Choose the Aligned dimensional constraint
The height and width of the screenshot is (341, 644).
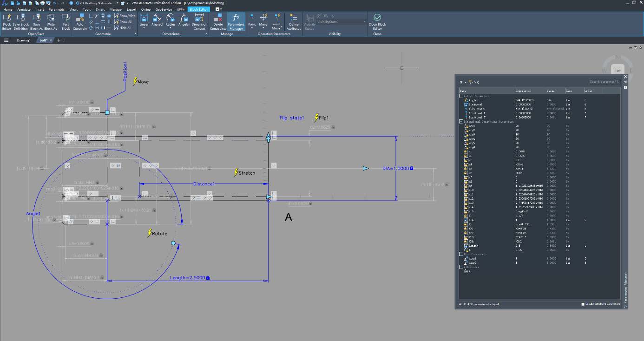157,20
